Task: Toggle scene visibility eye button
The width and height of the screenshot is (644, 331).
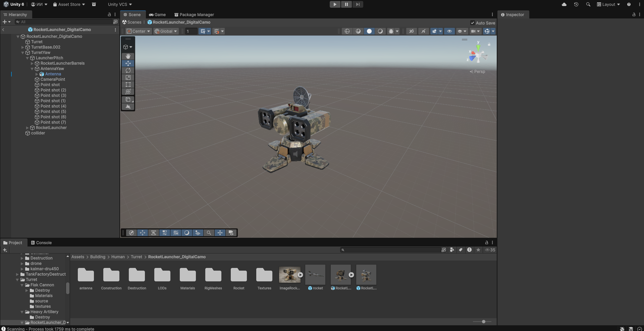Action: click(x=449, y=31)
